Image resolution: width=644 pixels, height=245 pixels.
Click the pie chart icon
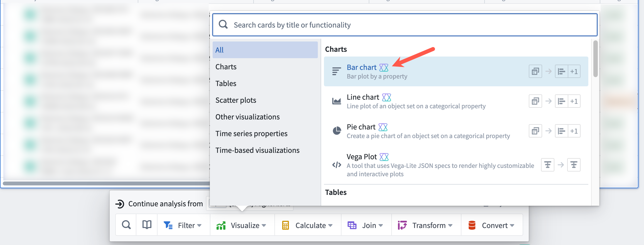tap(337, 131)
